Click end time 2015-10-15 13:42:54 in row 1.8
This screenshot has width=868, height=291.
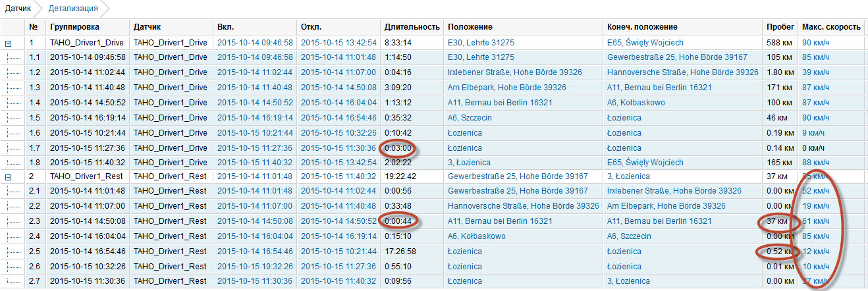click(339, 163)
